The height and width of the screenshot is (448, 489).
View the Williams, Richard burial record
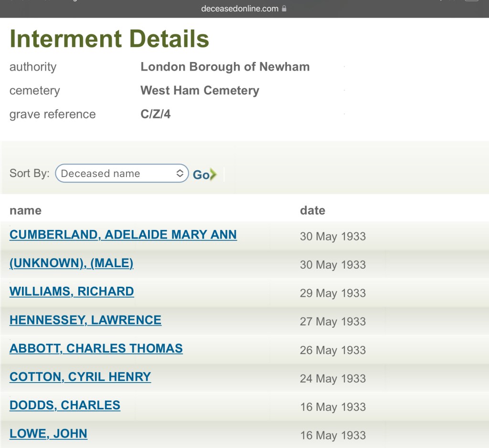(72, 292)
